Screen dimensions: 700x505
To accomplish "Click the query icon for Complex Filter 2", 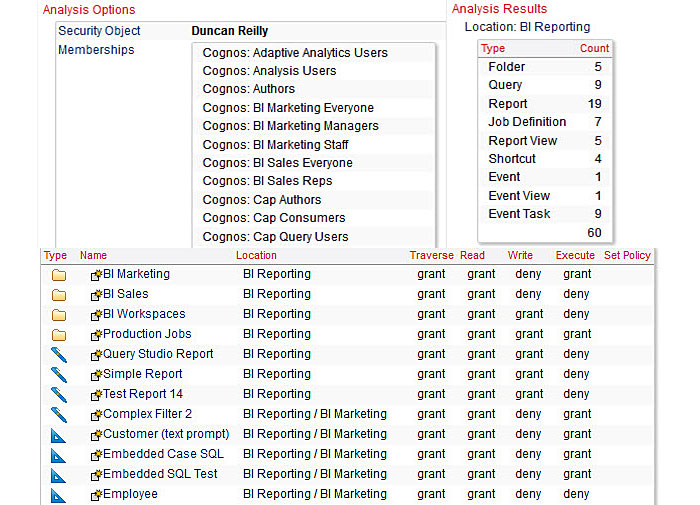I will (x=58, y=415).
